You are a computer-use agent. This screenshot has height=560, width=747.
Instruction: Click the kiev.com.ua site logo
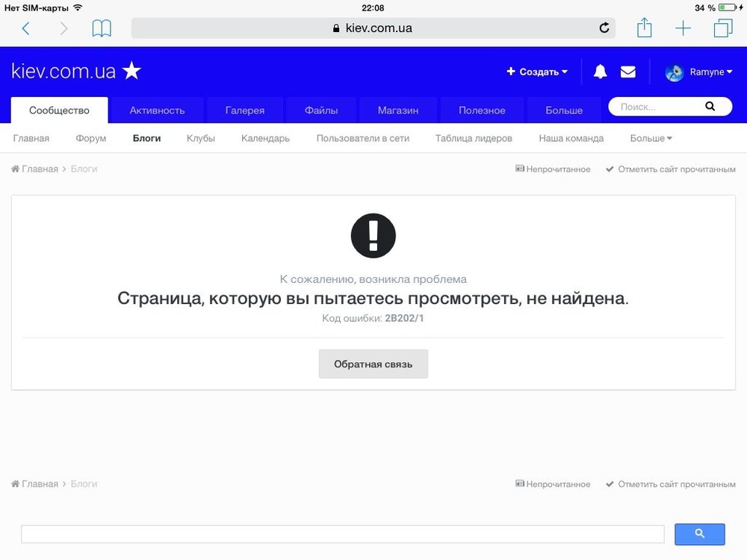pyautogui.click(x=63, y=72)
